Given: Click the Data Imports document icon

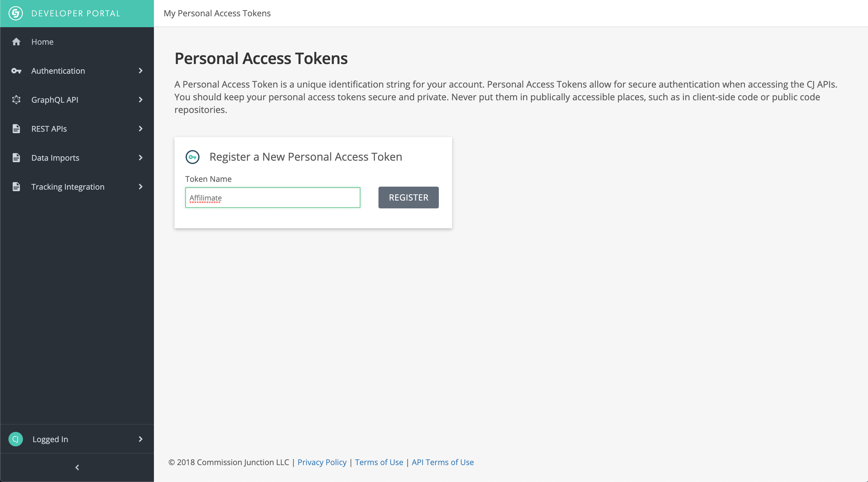Looking at the screenshot, I should pyautogui.click(x=16, y=158).
